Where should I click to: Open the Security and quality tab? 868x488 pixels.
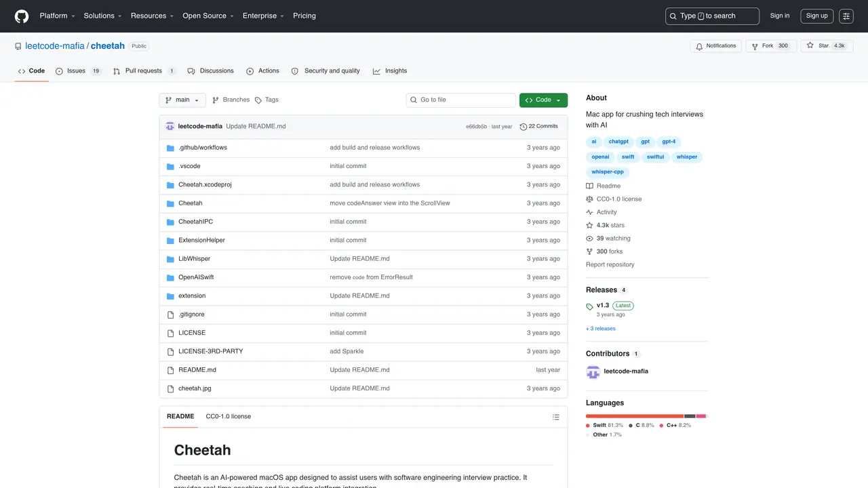[x=325, y=70]
